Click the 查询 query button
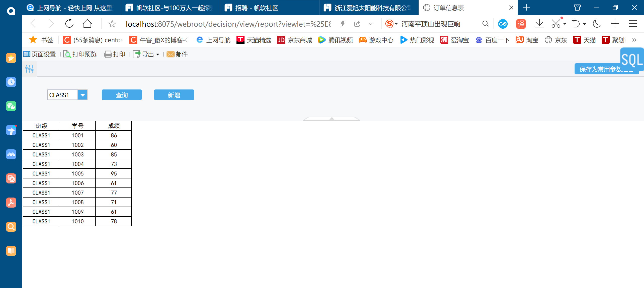Viewport: 644px width, 288px height. [122, 95]
